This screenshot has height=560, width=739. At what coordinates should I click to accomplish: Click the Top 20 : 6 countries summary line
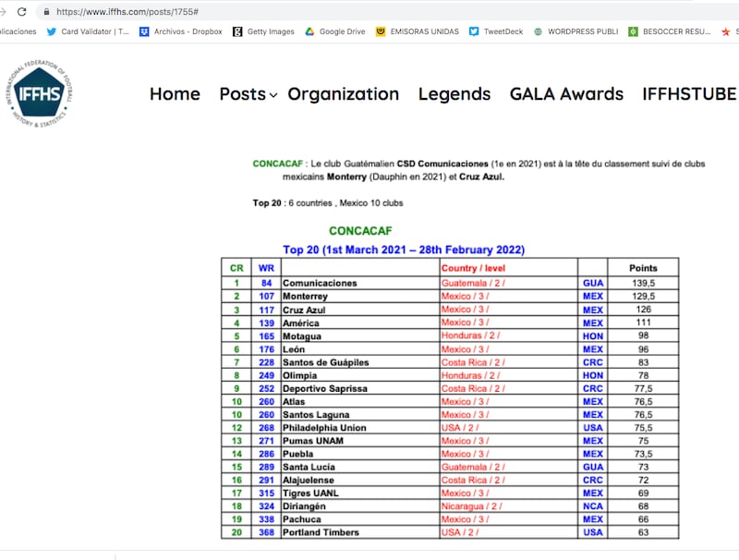pos(328,203)
